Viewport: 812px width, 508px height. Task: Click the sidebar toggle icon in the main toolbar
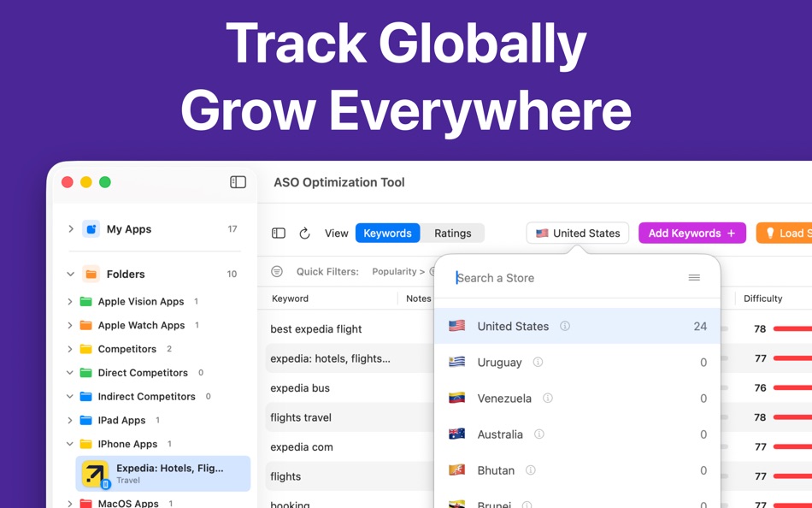[x=278, y=233]
